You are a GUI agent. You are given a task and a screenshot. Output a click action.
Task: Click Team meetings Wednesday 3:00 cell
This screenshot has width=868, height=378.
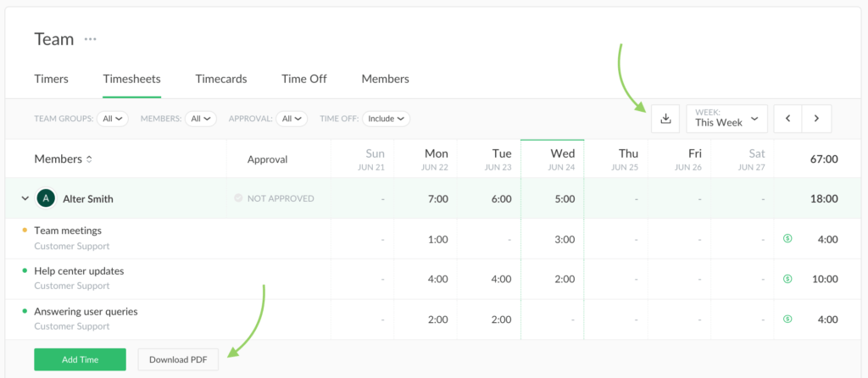coord(565,240)
